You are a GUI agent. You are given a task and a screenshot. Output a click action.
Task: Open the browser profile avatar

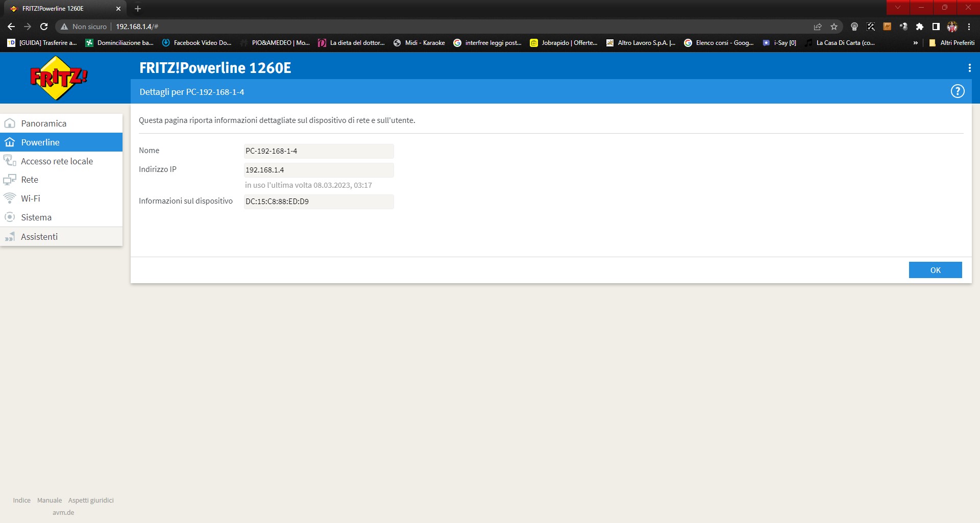point(952,27)
